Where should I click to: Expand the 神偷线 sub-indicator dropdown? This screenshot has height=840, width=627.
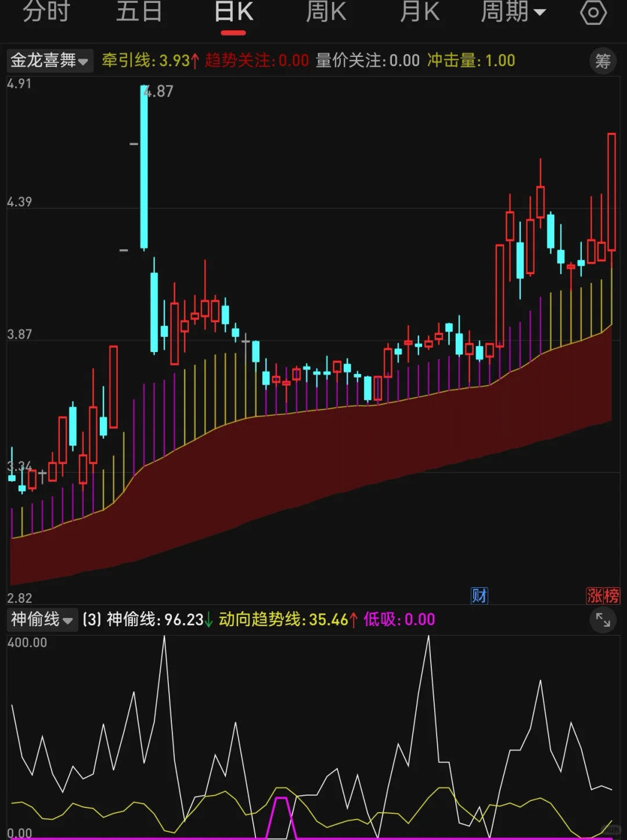click(x=42, y=619)
